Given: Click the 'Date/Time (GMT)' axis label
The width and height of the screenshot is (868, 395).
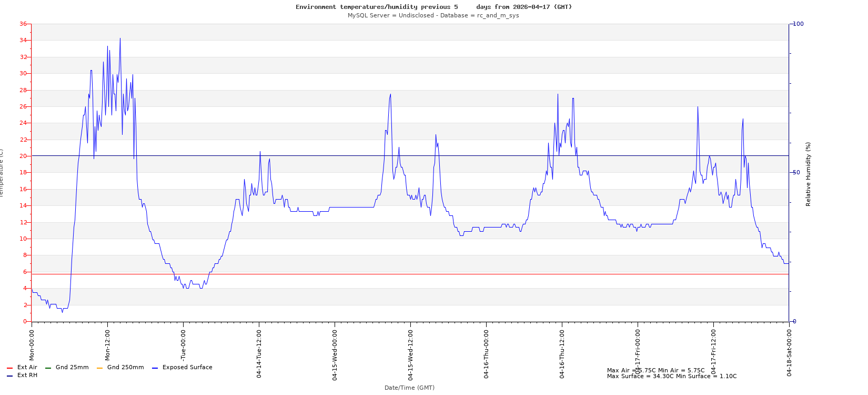Looking at the screenshot, I should click(x=409, y=388).
